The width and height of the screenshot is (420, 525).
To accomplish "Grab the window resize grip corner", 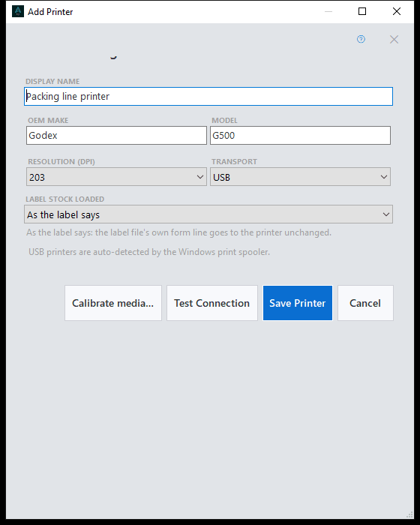I will pos(409,514).
